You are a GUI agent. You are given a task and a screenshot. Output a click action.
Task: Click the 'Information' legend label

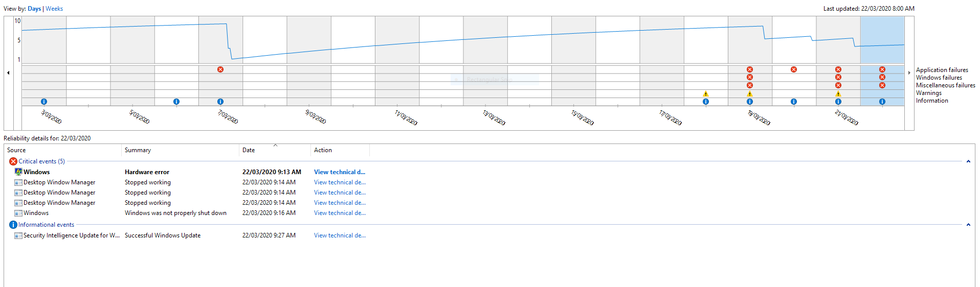point(932,101)
